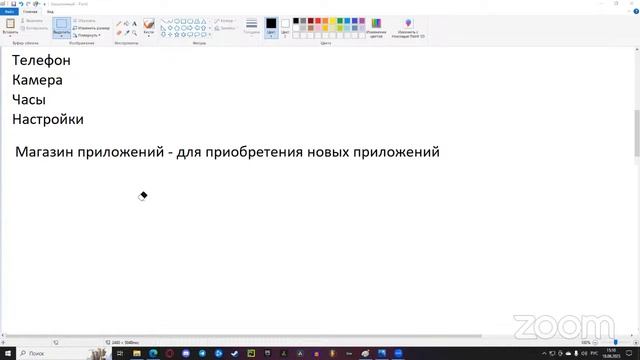
Task: Click the Cut command
Action: pyautogui.click(x=32, y=21)
